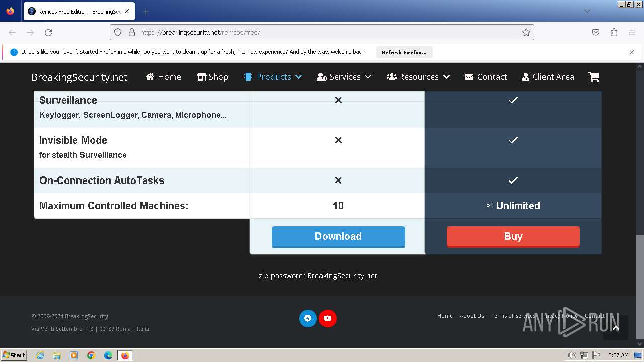Launch Chrome from the taskbar
644x362 pixels.
point(91,355)
